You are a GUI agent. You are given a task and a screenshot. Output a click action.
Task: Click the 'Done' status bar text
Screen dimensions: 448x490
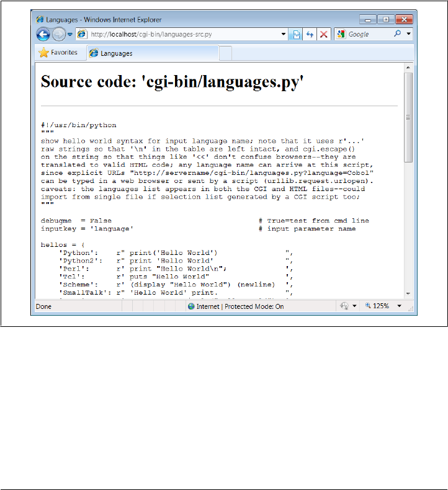43,306
